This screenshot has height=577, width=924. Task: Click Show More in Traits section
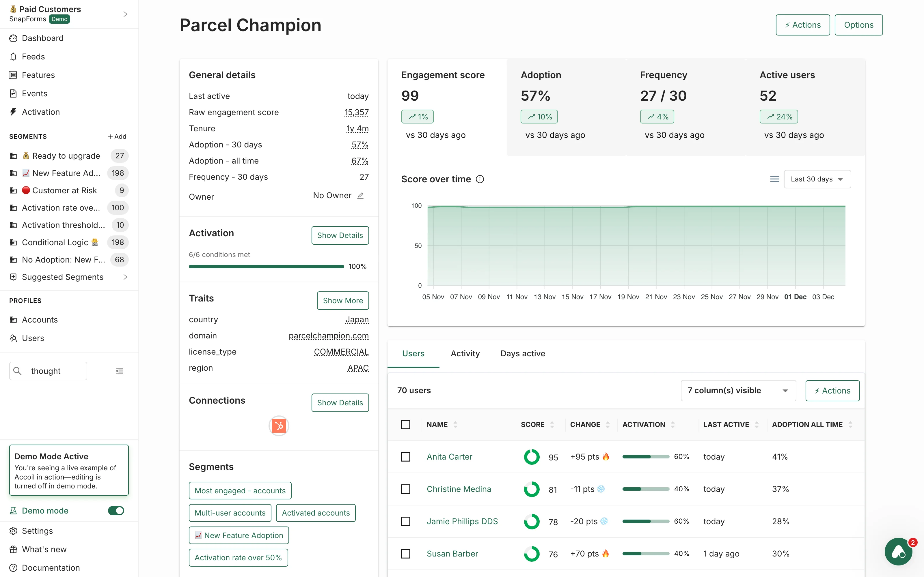pos(342,301)
